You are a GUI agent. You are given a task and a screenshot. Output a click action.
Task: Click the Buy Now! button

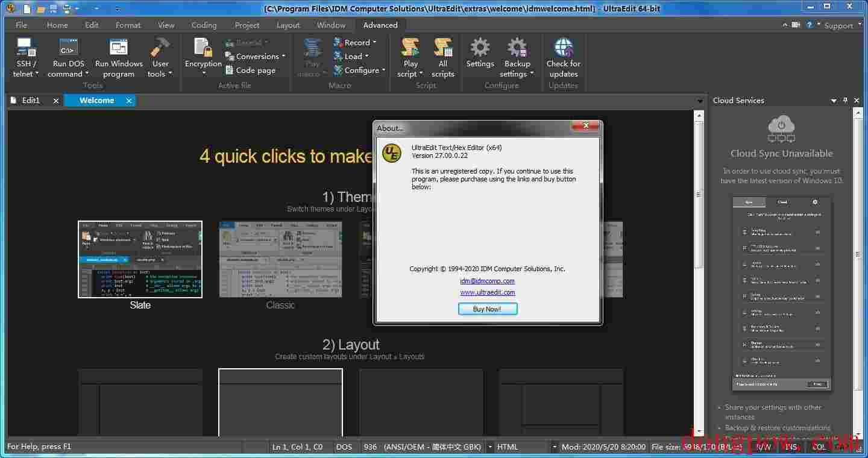tap(487, 309)
